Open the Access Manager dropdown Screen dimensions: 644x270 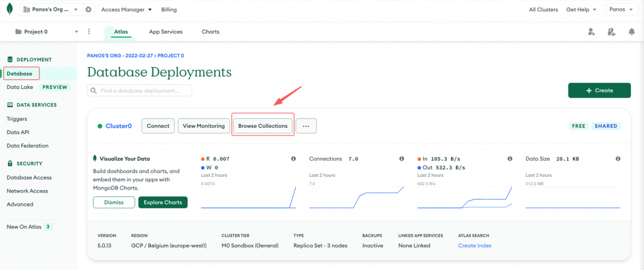[x=126, y=9]
